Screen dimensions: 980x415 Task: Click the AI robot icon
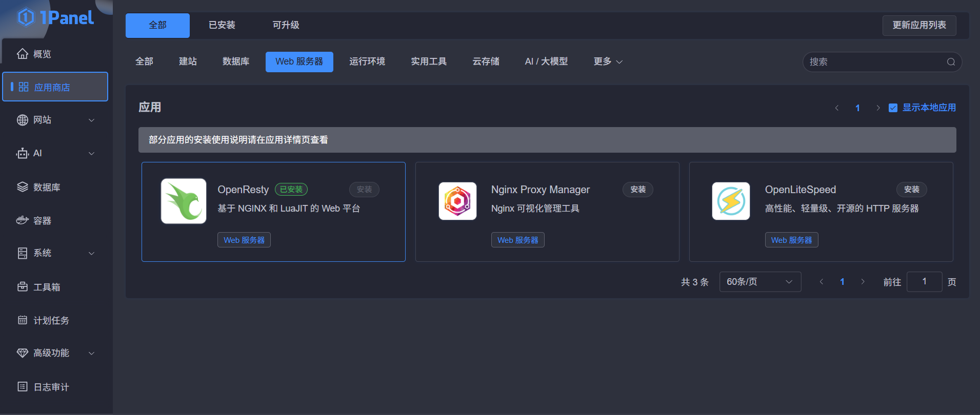tap(23, 153)
